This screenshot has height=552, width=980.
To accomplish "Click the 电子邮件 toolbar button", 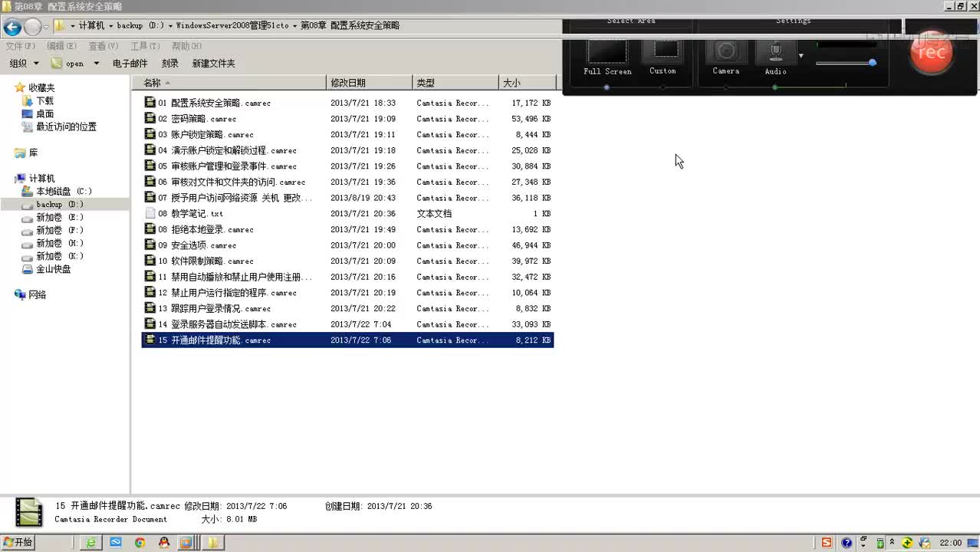I will (130, 64).
